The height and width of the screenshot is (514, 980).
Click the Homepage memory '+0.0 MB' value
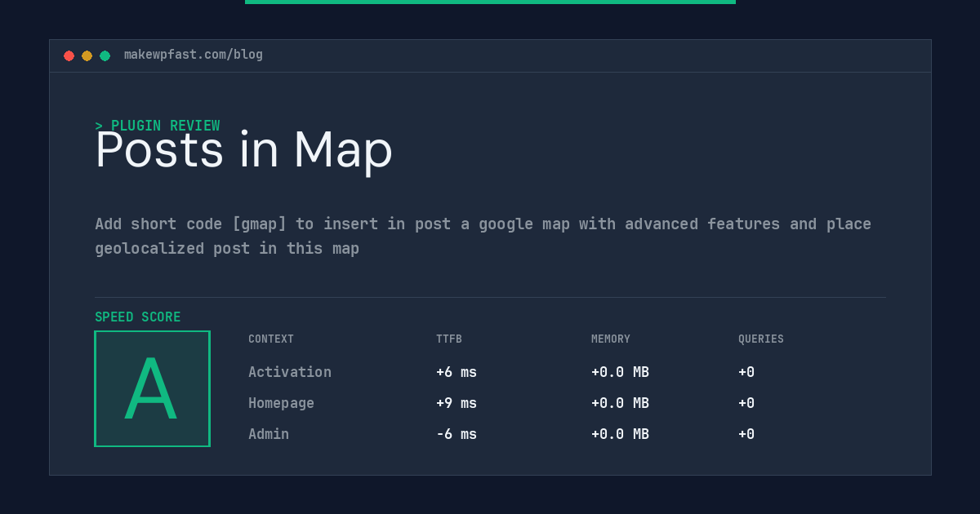620,403
